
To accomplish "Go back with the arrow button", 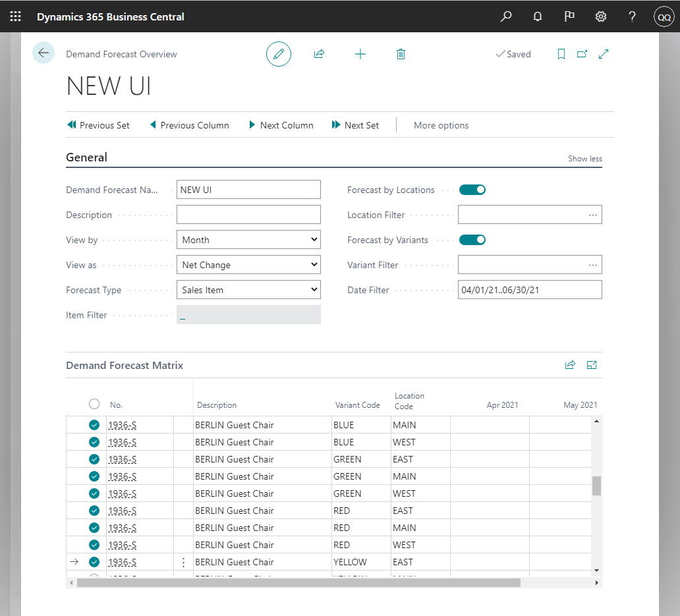I will [43, 53].
